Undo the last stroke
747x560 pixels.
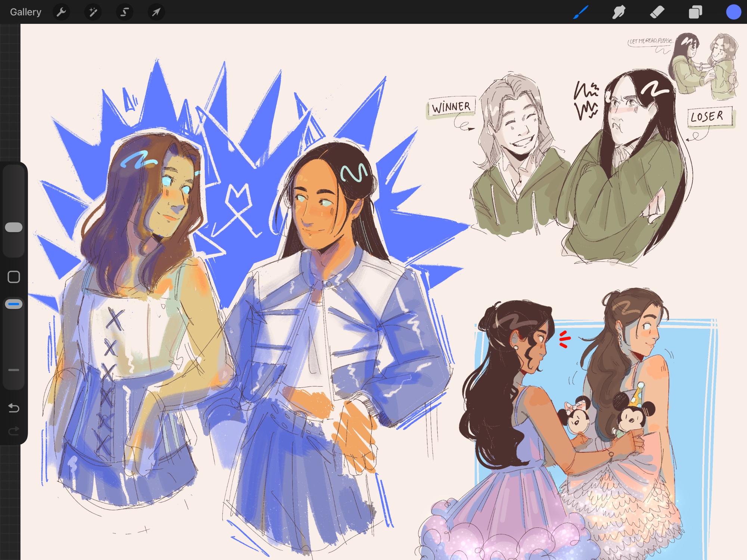click(x=14, y=408)
